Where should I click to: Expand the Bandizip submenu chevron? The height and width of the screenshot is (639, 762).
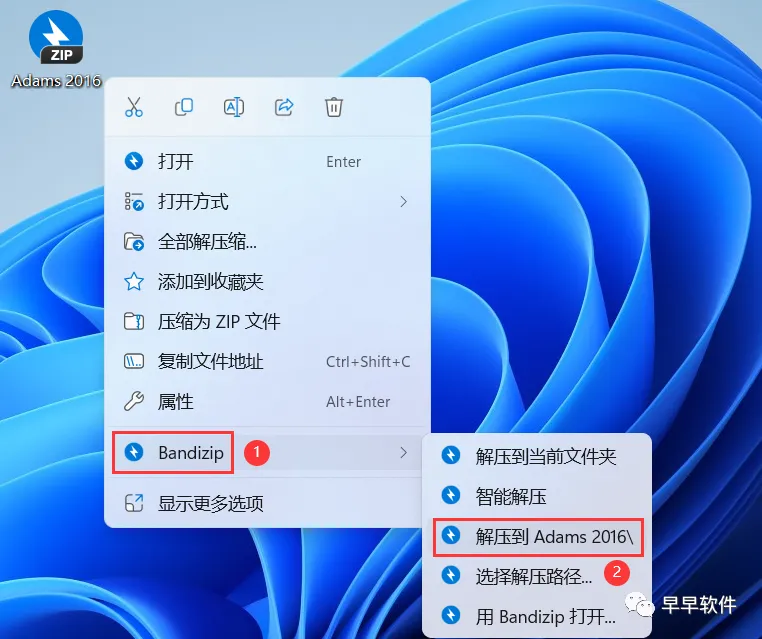[x=403, y=453]
